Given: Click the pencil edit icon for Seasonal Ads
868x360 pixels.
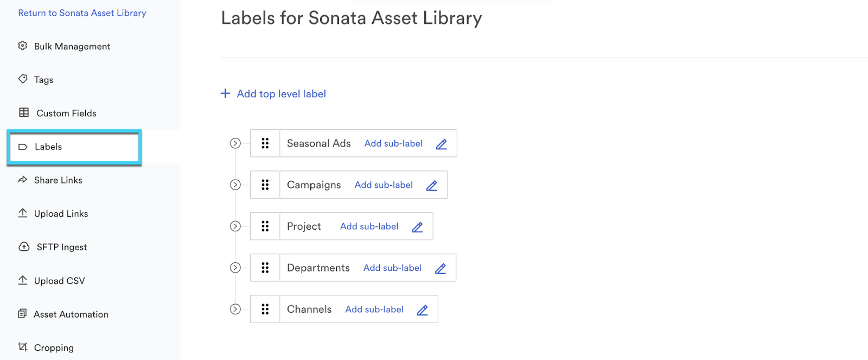Looking at the screenshot, I should [x=442, y=144].
